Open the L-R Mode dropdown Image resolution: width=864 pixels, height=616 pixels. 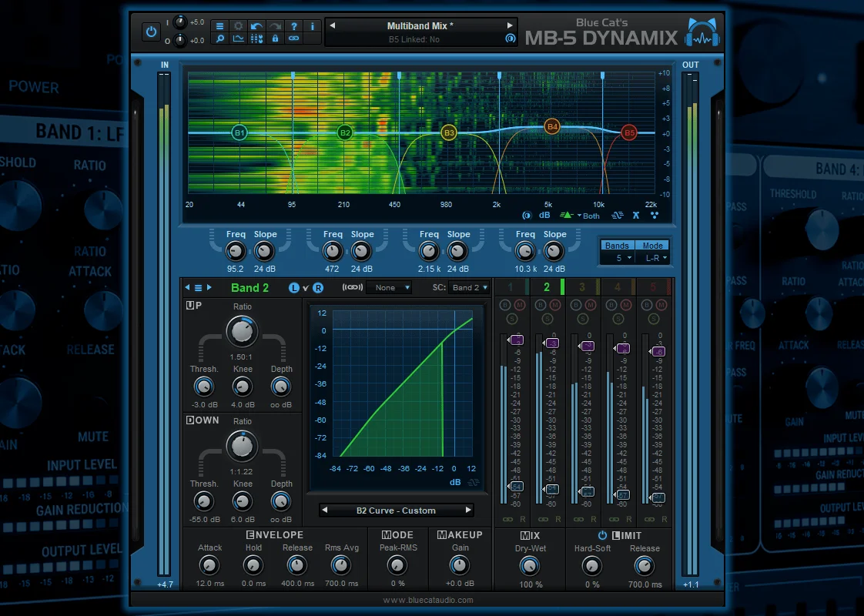click(652, 258)
